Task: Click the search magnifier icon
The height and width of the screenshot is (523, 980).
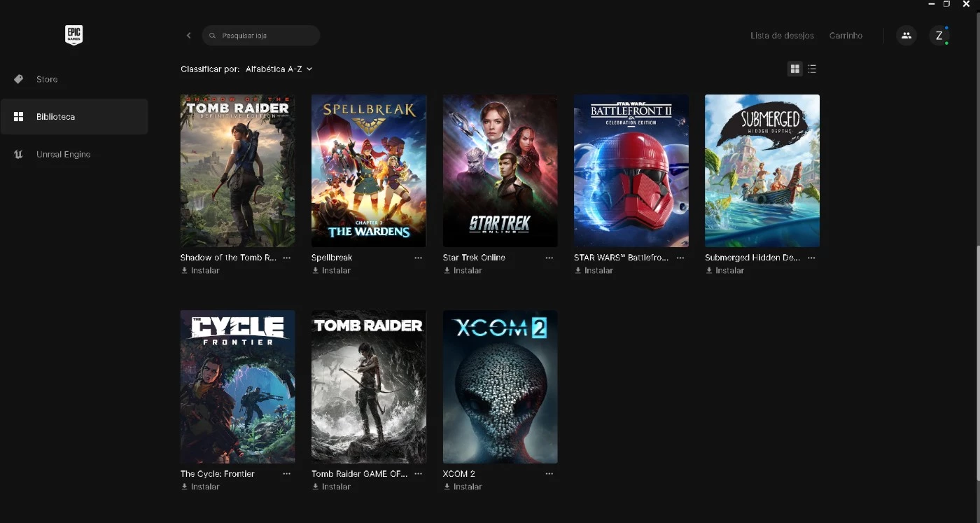Action: (x=213, y=35)
